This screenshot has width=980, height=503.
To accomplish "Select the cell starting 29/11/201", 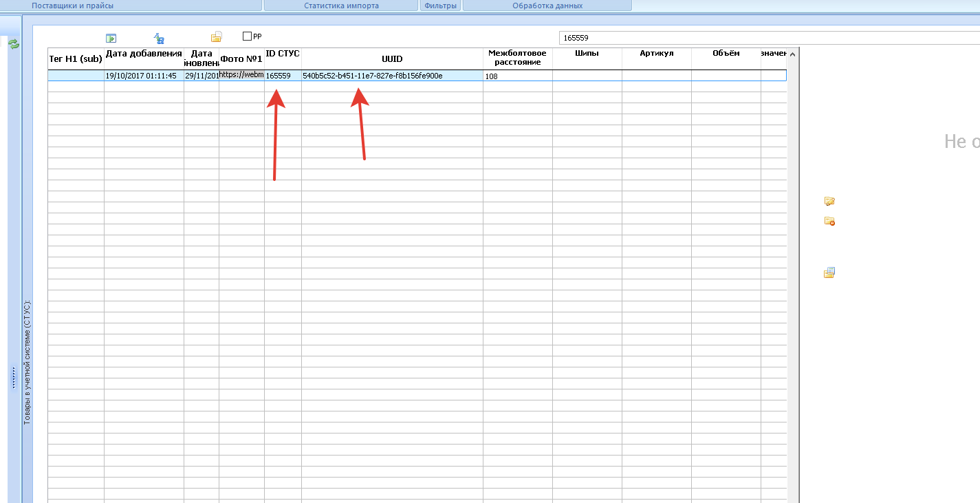I will click(x=202, y=76).
